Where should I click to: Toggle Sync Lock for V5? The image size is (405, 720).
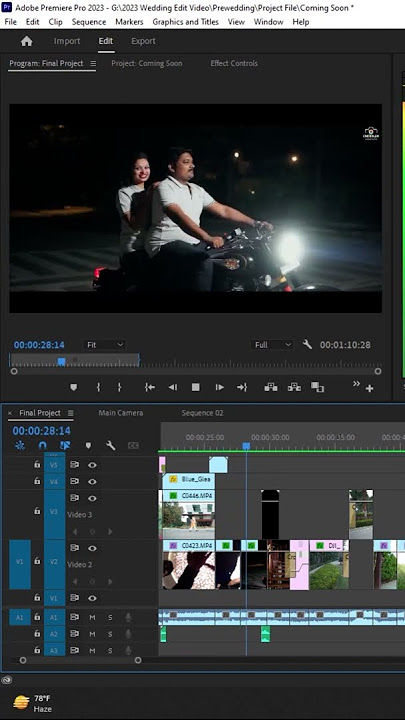pyautogui.click(x=74, y=465)
